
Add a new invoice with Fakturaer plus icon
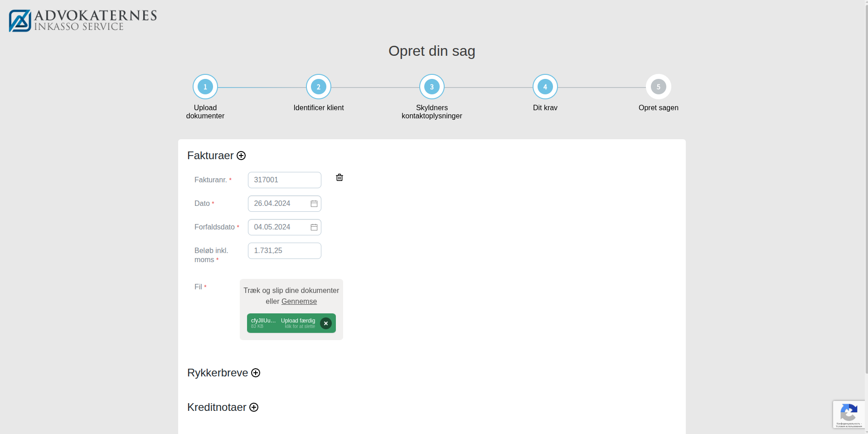[x=241, y=156]
